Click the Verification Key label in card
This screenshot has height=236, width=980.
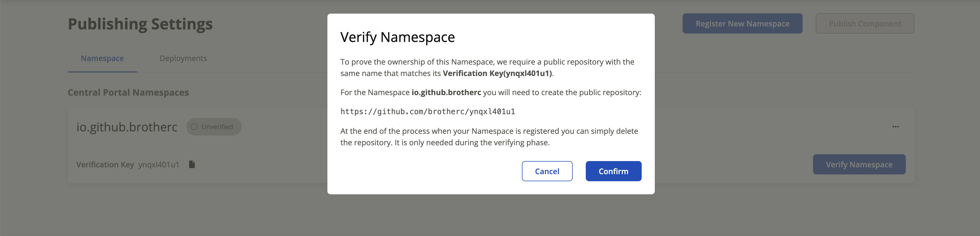(105, 165)
